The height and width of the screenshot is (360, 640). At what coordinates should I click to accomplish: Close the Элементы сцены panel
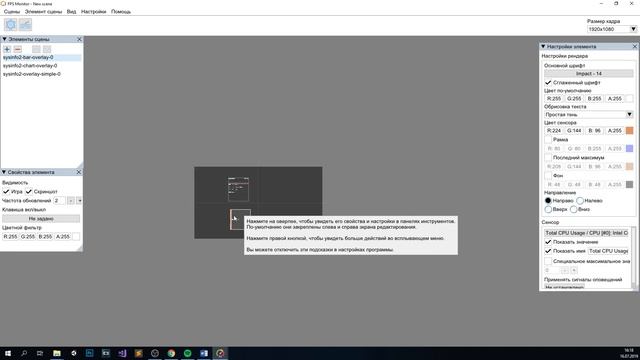pos(79,39)
